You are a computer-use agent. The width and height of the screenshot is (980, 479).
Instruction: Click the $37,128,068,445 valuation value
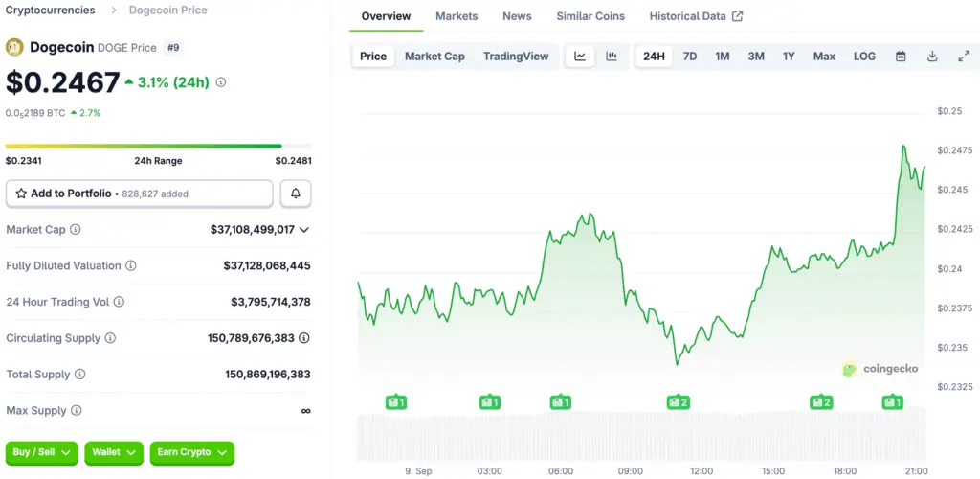tap(267, 265)
